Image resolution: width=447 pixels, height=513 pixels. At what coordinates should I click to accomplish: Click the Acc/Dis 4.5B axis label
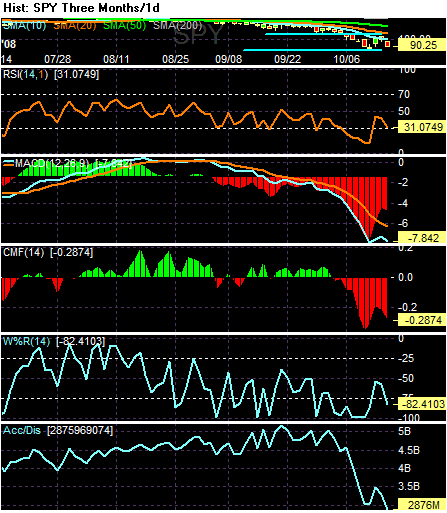[x=409, y=450]
